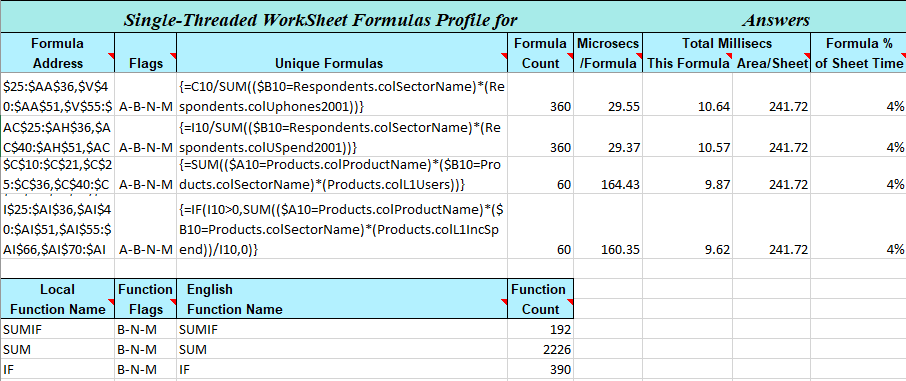The image size is (906, 381).
Task: Click the B-N-M flags cell in SUMIF row
Action: click(x=146, y=329)
